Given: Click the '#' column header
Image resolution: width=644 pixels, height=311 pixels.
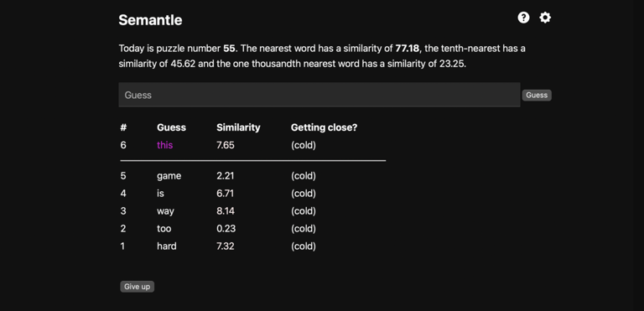Looking at the screenshot, I should [x=123, y=127].
